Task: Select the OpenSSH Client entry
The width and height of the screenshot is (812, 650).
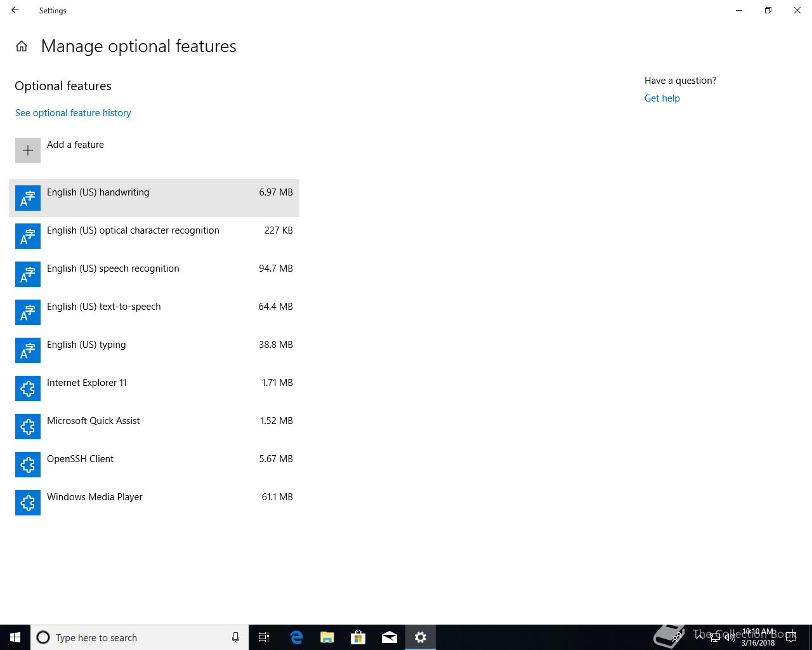Action: (154, 465)
